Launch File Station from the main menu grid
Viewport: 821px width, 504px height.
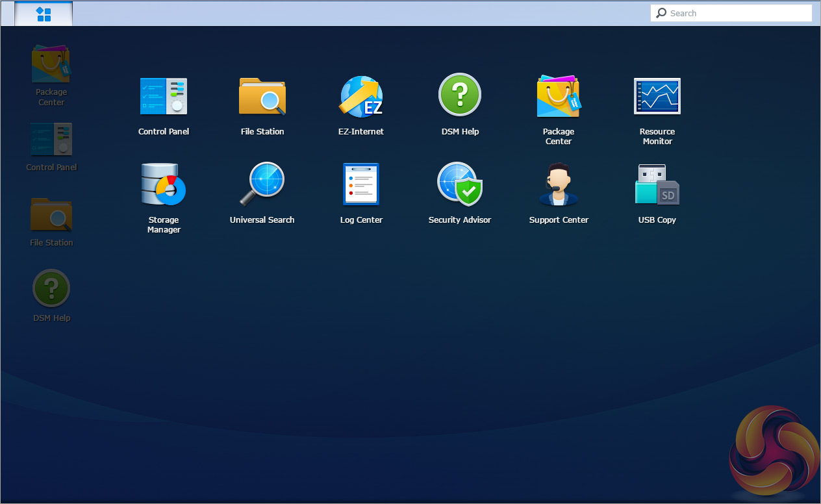tap(262, 97)
